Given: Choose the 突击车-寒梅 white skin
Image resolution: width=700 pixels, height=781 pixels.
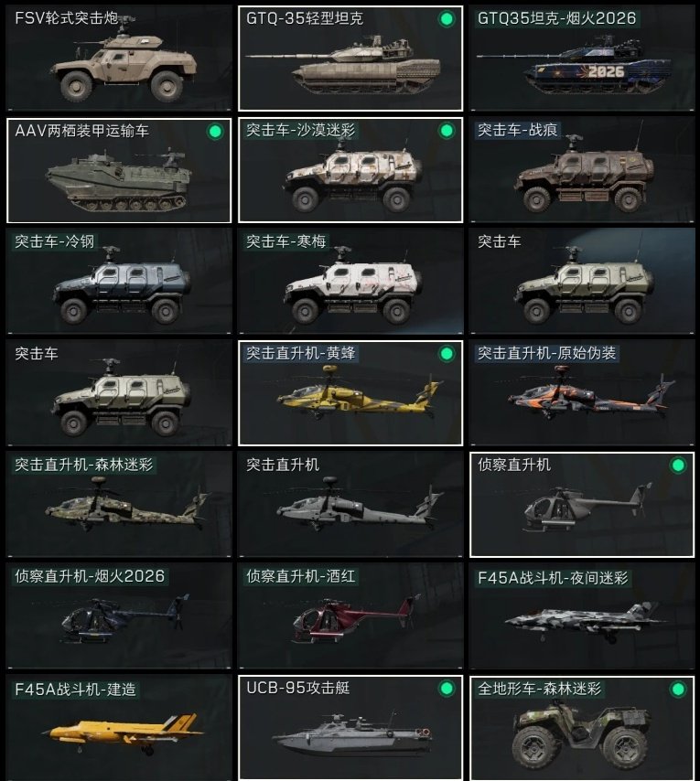Looking at the screenshot, I should 350,282.
